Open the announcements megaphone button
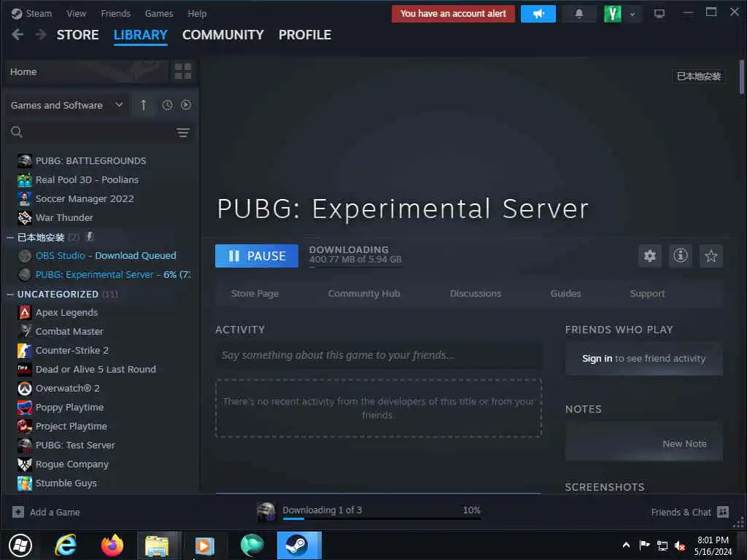This screenshot has height=560, width=747. pyautogui.click(x=538, y=14)
